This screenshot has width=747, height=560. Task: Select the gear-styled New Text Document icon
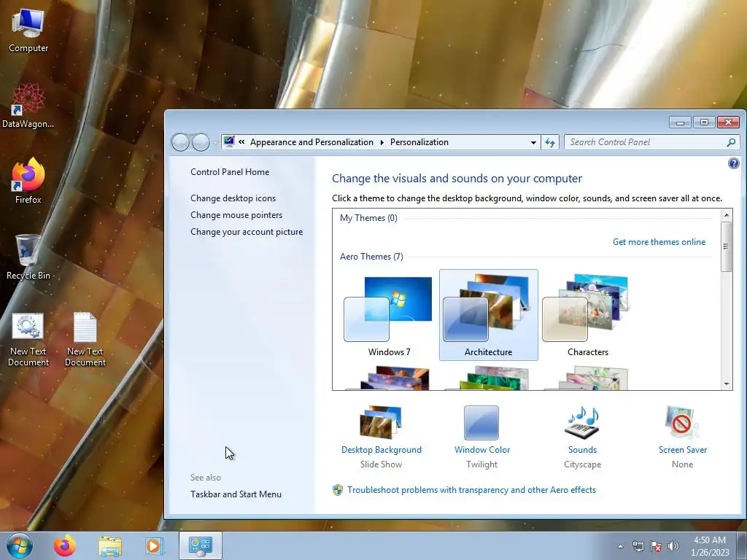pyautogui.click(x=28, y=339)
